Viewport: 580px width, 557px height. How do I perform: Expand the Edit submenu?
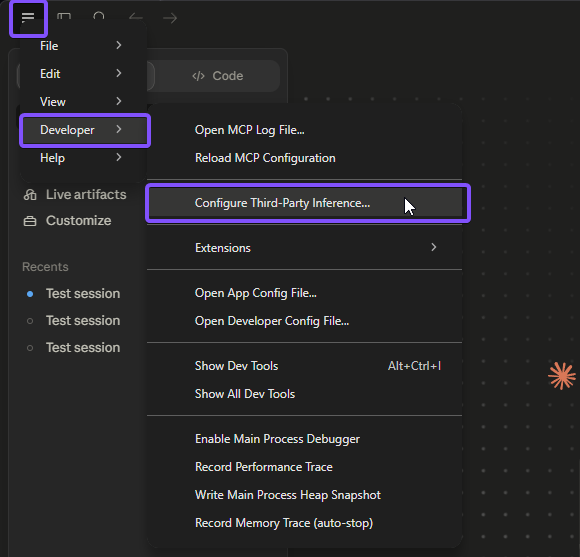[x=84, y=74]
